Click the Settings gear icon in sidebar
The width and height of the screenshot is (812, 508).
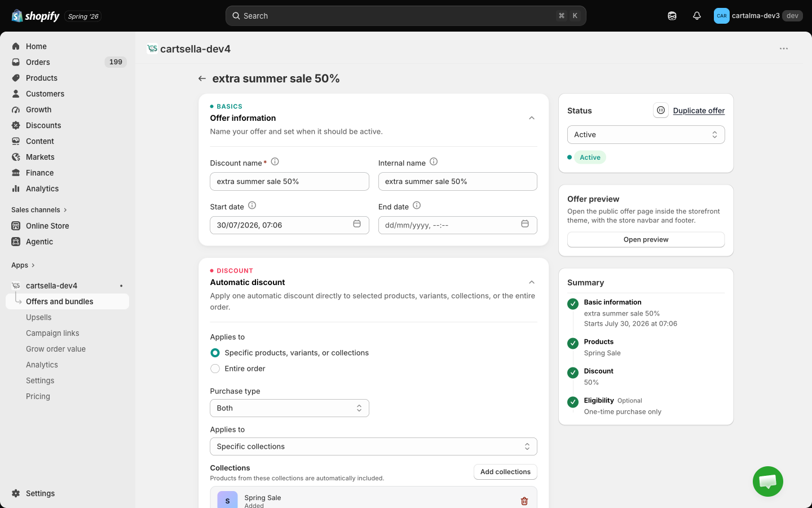tap(16, 493)
